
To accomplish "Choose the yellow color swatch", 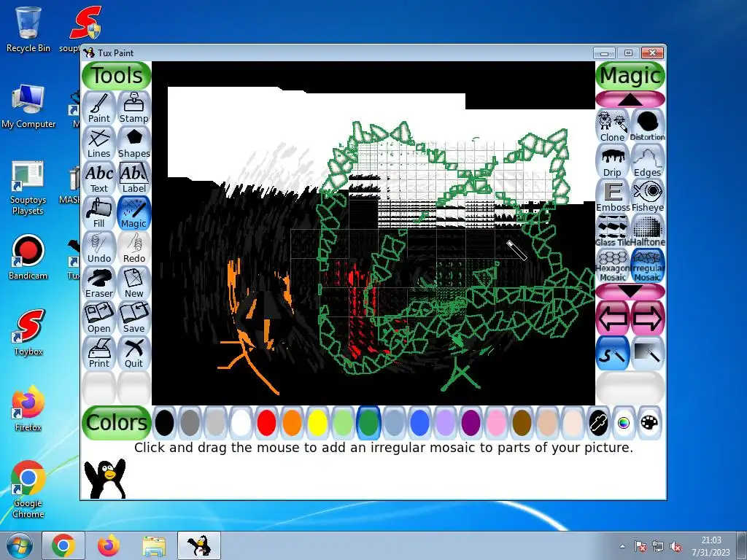I will click(x=317, y=423).
